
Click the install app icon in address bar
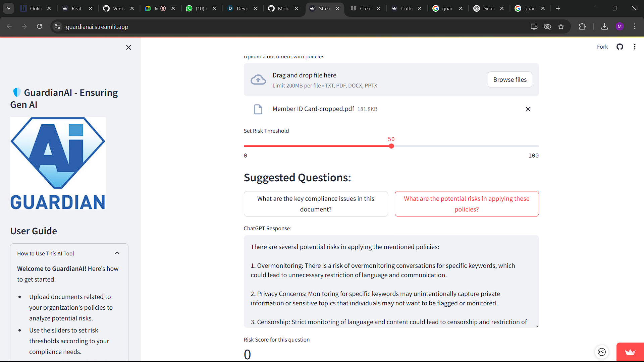click(534, 27)
